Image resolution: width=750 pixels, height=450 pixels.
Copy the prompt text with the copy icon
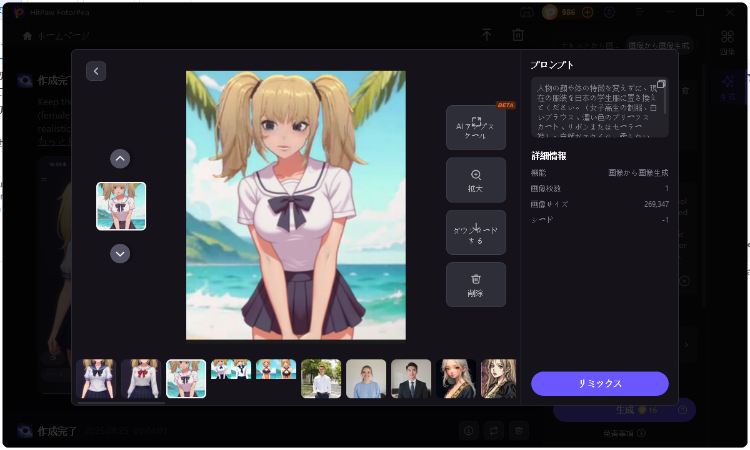660,85
